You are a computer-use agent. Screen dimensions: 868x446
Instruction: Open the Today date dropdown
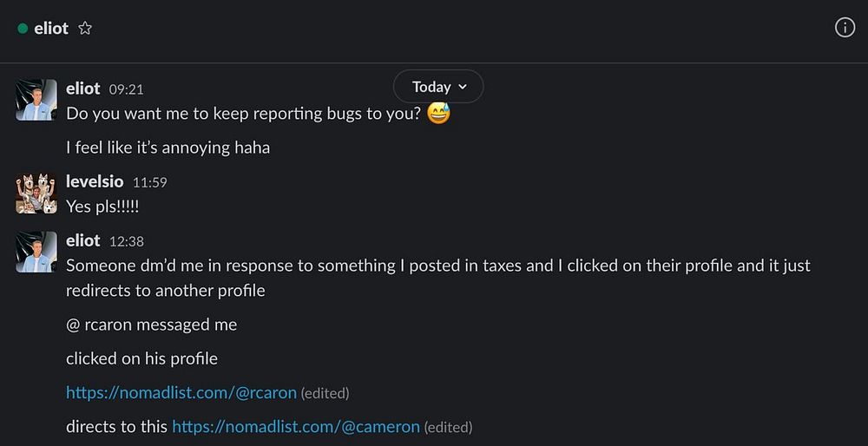pos(438,87)
